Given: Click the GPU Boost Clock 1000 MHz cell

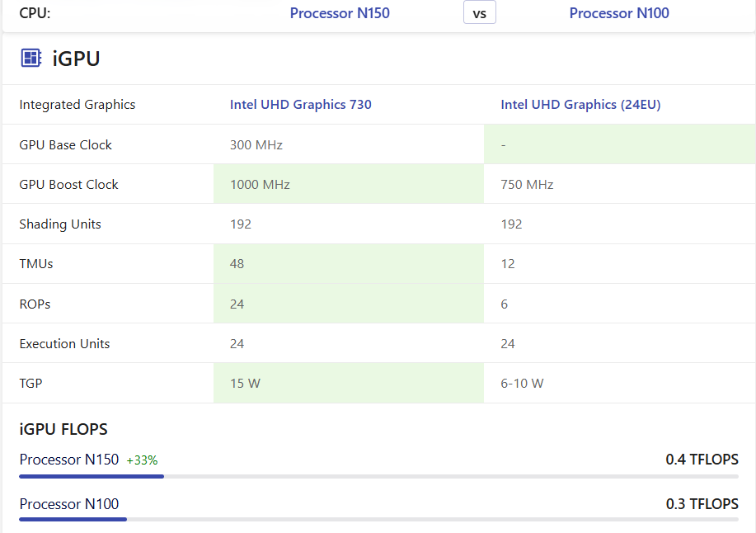Looking at the screenshot, I should coord(349,184).
